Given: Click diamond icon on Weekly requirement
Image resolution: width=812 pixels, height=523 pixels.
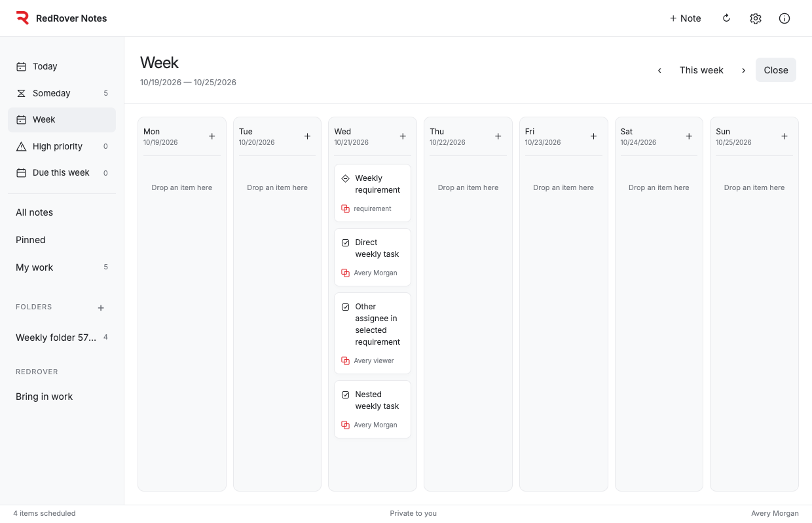Looking at the screenshot, I should [345, 178].
